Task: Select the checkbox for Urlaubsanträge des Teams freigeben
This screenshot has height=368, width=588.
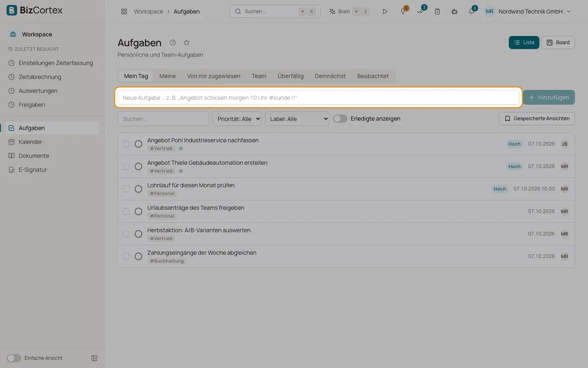Action: (126, 211)
